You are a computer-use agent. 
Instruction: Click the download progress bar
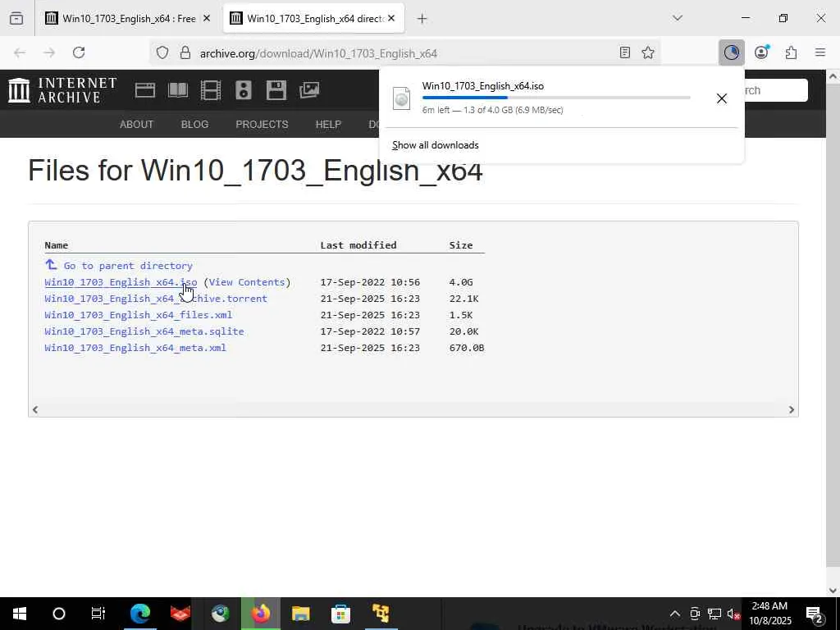point(556,98)
